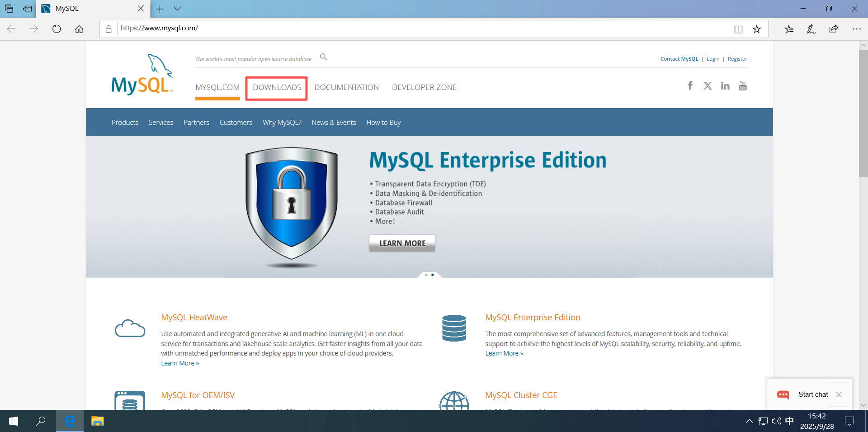Screen dimensions: 868x432
Task: Click set these tabs aside icon
Action: [x=27, y=9]
